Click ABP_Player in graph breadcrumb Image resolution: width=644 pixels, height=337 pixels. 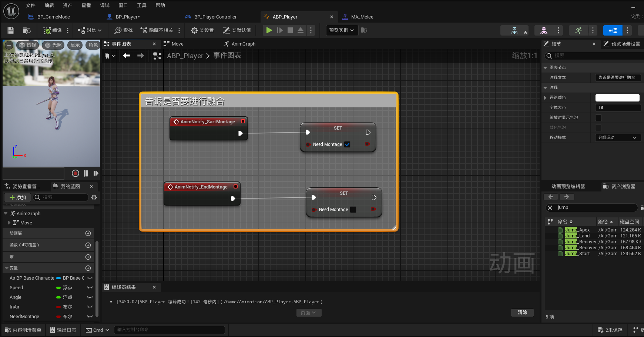185,56
